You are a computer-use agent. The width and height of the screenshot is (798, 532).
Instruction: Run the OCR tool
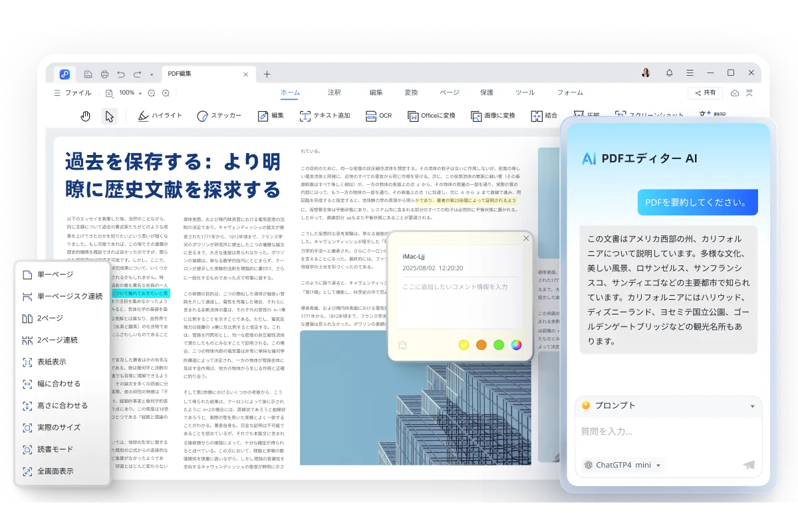[x=379, y=116]
